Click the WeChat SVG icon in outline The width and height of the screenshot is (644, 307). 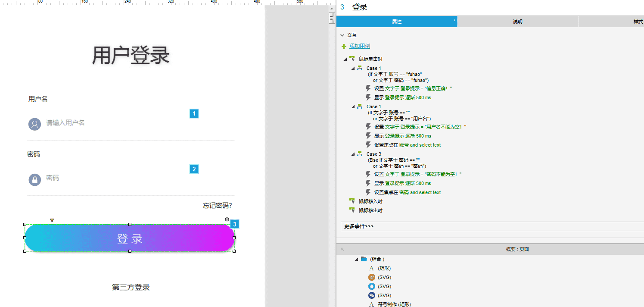(x=371, y=295)
